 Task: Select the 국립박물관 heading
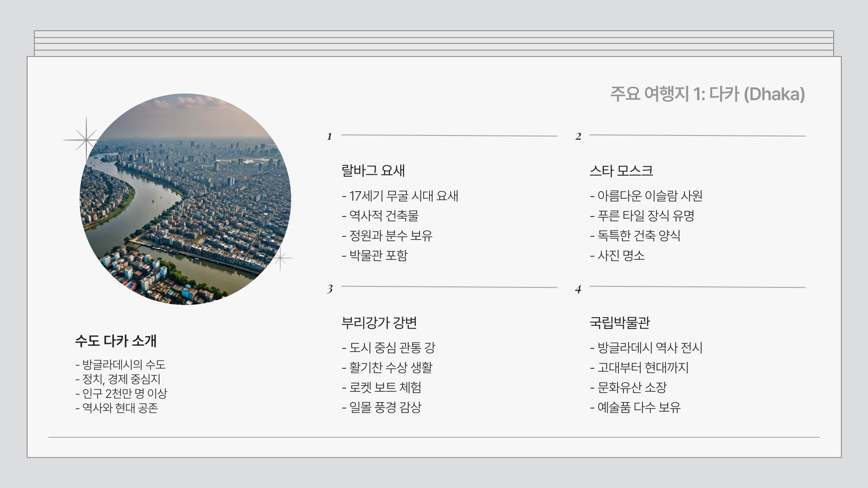coord(619,323)
